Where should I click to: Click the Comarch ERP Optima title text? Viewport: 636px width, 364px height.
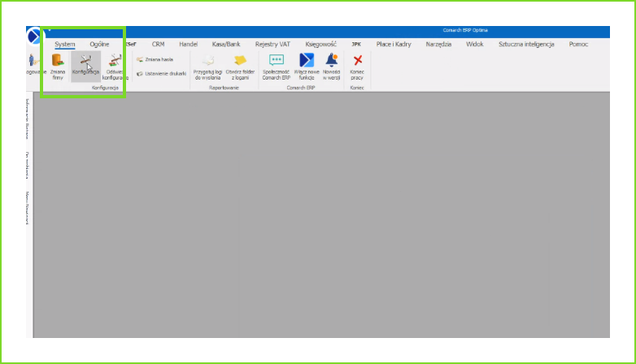465,30
